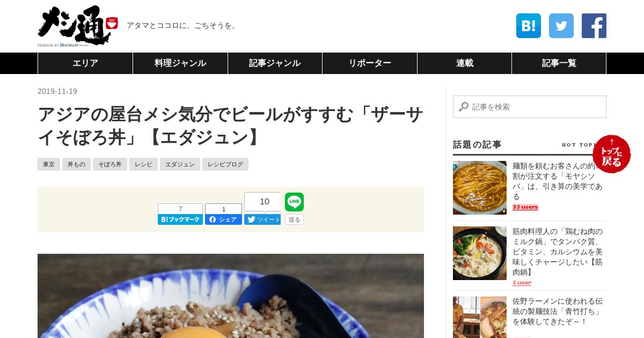The image size is (644, 338).
Task: Go to 記事一覧 in navigation bar
Action: 559,63
